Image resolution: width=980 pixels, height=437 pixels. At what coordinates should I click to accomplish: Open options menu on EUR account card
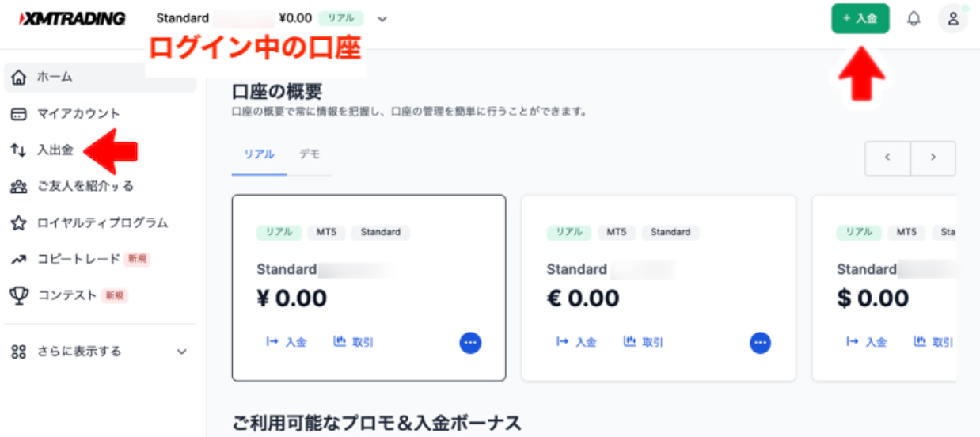point(760,342)
